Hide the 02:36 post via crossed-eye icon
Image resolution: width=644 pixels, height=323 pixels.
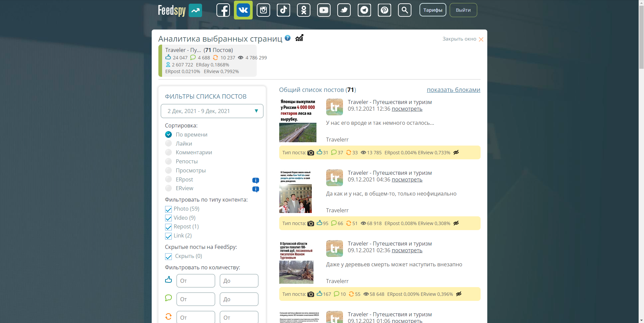tap(459, 294)
